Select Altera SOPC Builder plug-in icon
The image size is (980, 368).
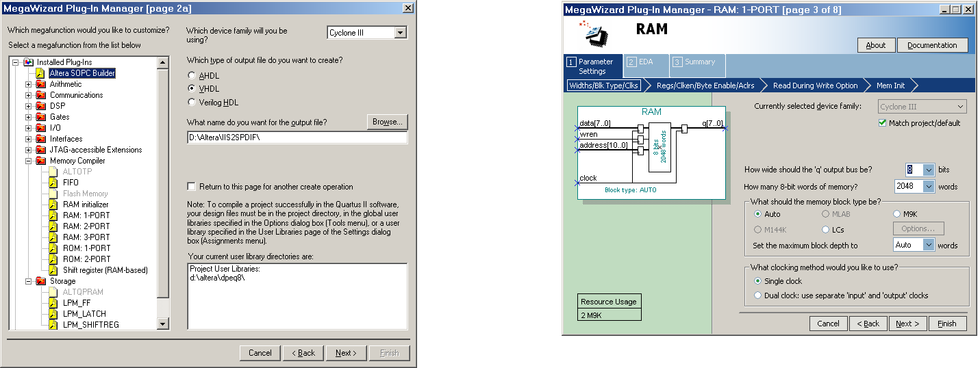[40, 73]
